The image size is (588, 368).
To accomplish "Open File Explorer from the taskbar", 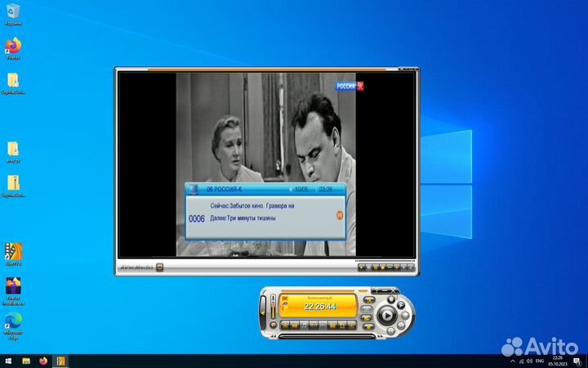I will tap(26, 361).
